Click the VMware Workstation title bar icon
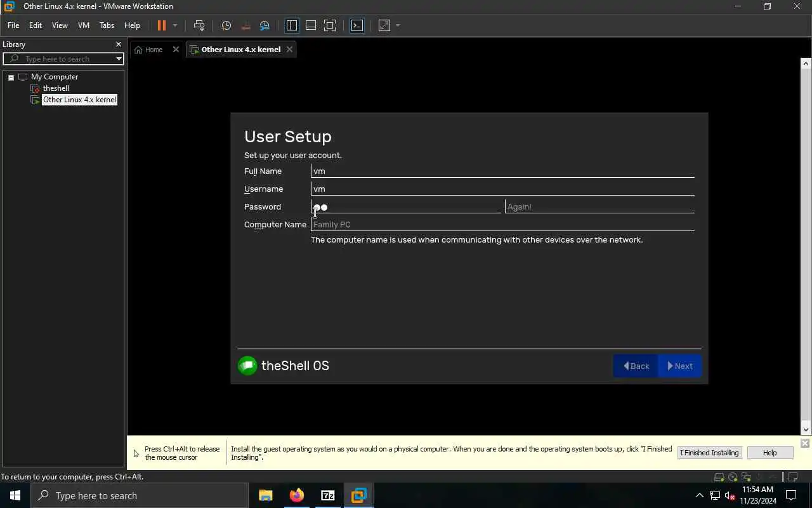The image size is (812, 508). (x=9, y=6)
